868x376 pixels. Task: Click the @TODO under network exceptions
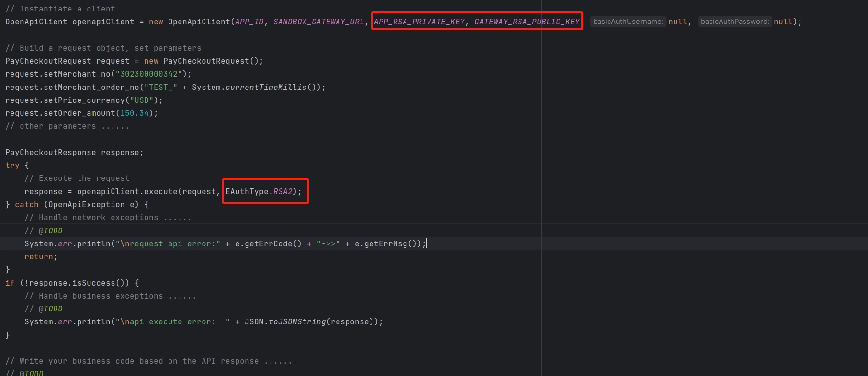coord(51,231)
